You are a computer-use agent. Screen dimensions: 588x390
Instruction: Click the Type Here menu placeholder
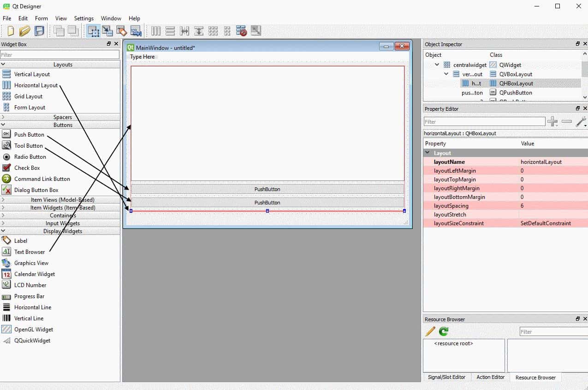pos(143,57)
